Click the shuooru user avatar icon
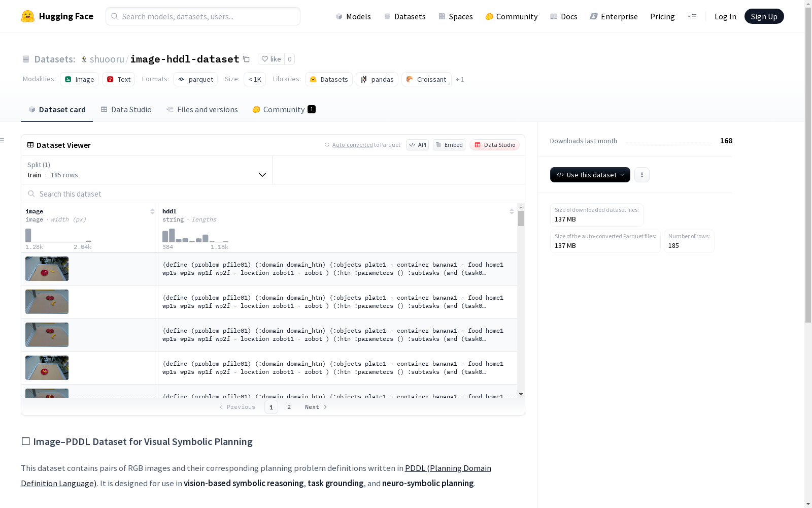This screenshot has width=812, height=508. click(x=84, y=59)
